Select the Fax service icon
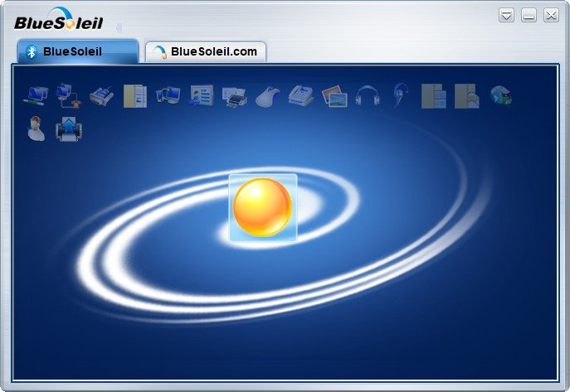 [x=301, y=96]
